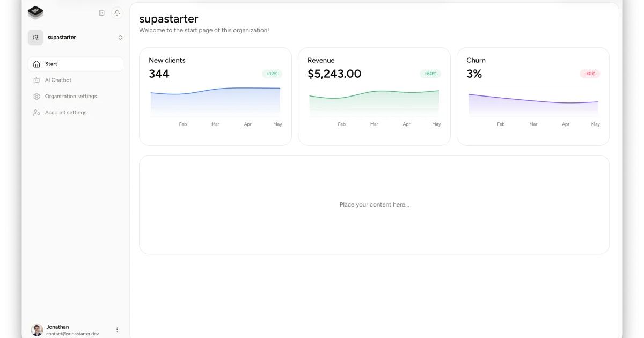Screen dimensions: 644x338
Task: Go to Account settings
Action: click(x=76, y=113)
